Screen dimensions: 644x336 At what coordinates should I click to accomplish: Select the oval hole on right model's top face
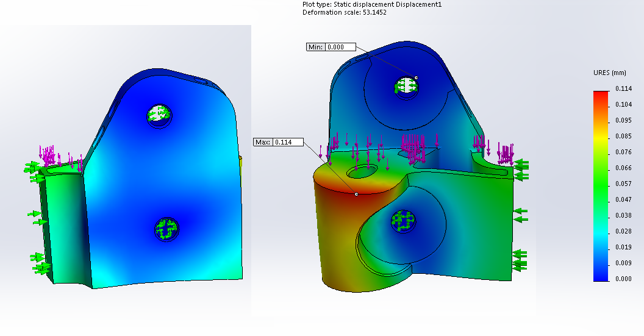(x=362, y=171)
